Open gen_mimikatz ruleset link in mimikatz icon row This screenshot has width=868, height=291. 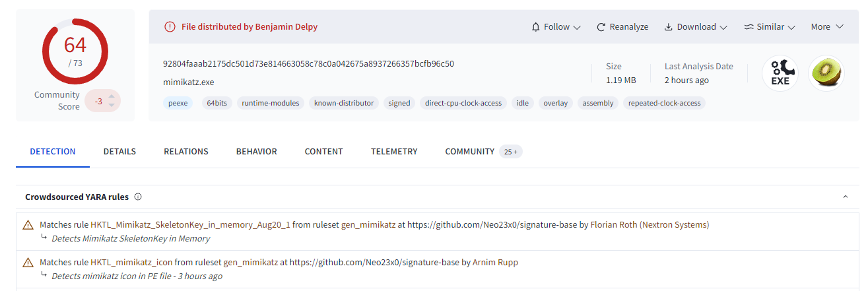click(250, 263)
